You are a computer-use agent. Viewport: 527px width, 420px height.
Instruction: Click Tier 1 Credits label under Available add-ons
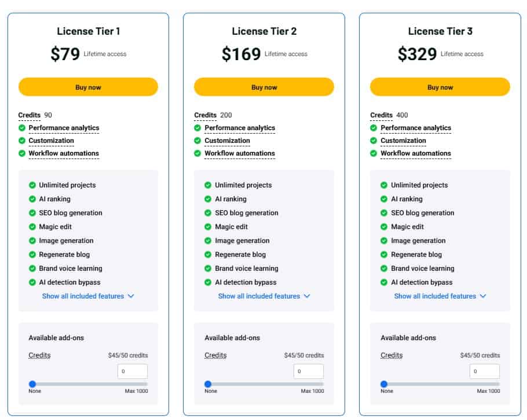coord(39,355)
